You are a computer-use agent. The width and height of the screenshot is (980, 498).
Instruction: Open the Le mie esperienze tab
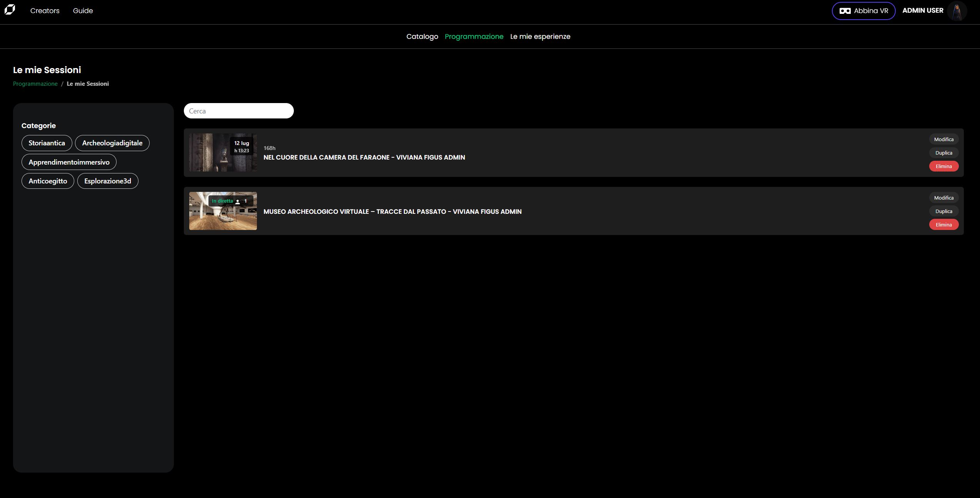coord(540,36)
